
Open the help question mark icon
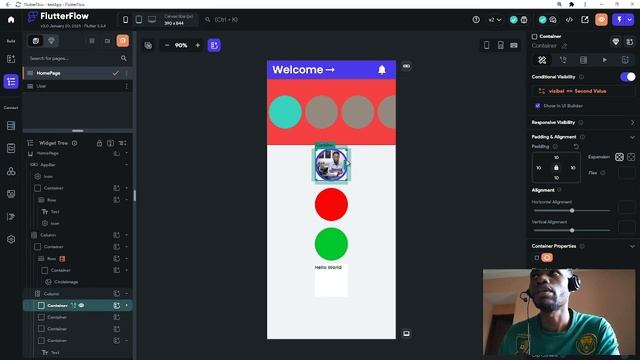pos(476,20)
